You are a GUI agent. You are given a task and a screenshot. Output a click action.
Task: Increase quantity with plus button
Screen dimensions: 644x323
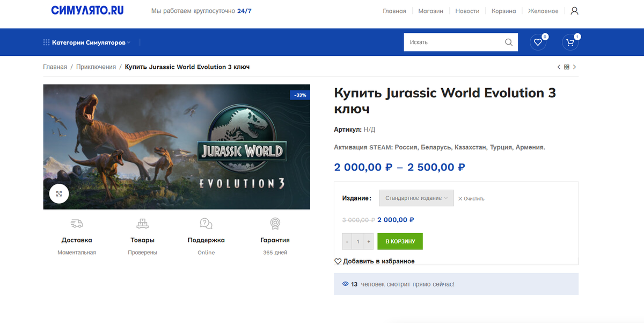tap(369, 241)
